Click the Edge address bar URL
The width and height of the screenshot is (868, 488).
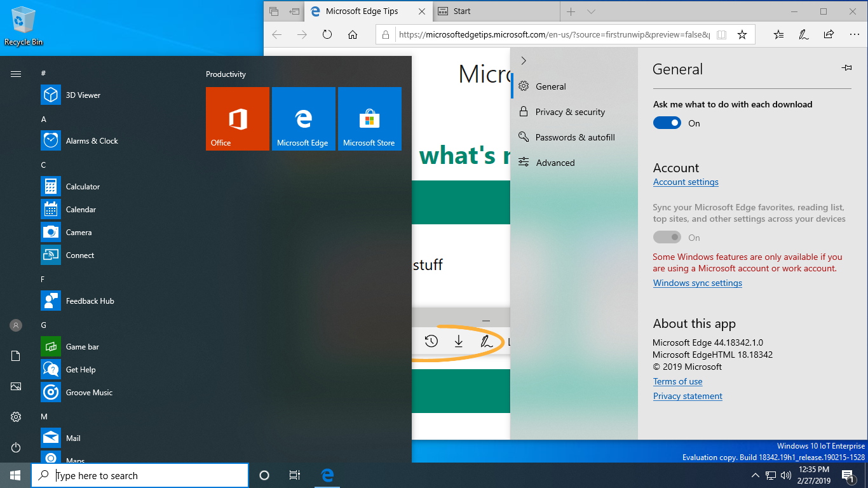[554, 35]
